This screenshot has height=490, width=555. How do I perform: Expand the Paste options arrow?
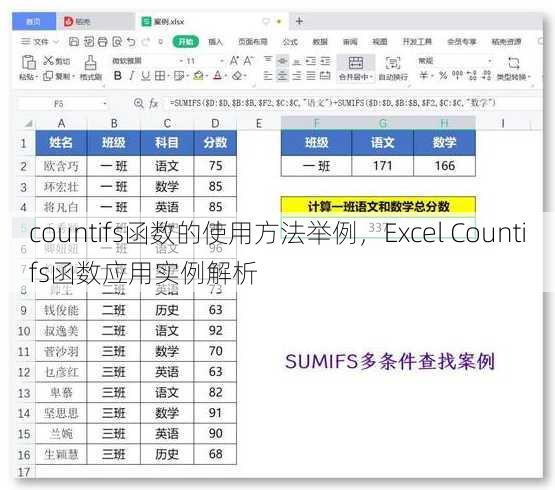(x=36, y=76)
